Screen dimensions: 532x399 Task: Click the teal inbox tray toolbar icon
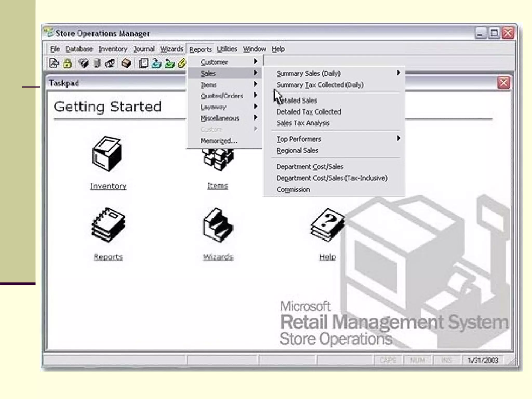pyautogui.click(x=156, y=63)
